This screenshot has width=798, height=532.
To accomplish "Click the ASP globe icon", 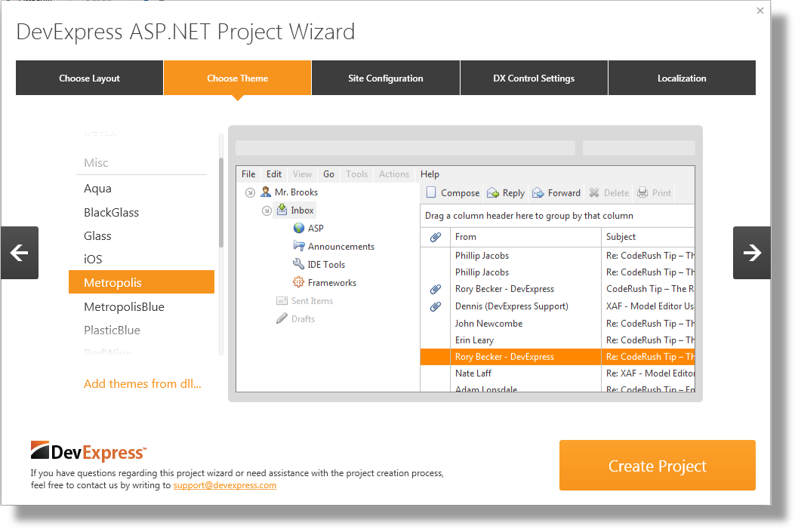I will click(299, 228).
